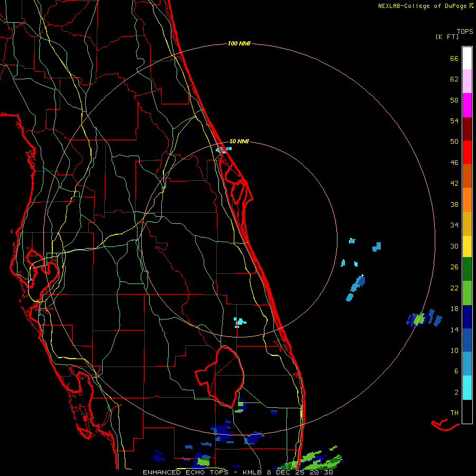Select the orange 38 kft swatch
Image resolution: width=476 pixels, height=476 pixels.
click(x=467, y=200)
